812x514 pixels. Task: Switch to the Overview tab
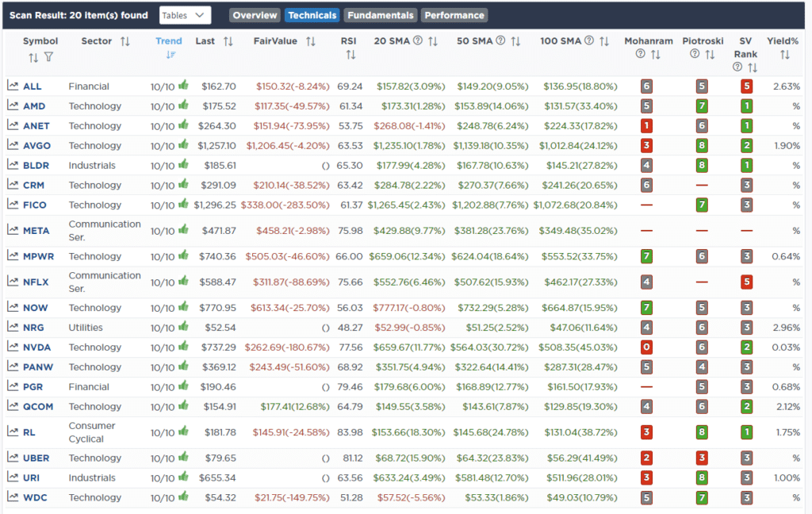pos(255,16)
